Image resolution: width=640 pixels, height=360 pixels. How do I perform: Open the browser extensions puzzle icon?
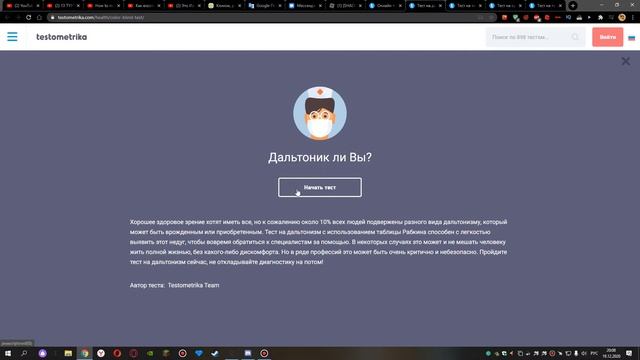point(600,18)
